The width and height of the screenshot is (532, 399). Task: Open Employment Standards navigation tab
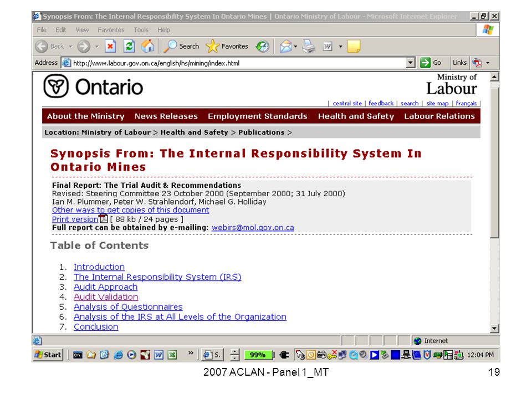[x=258, y=116]
